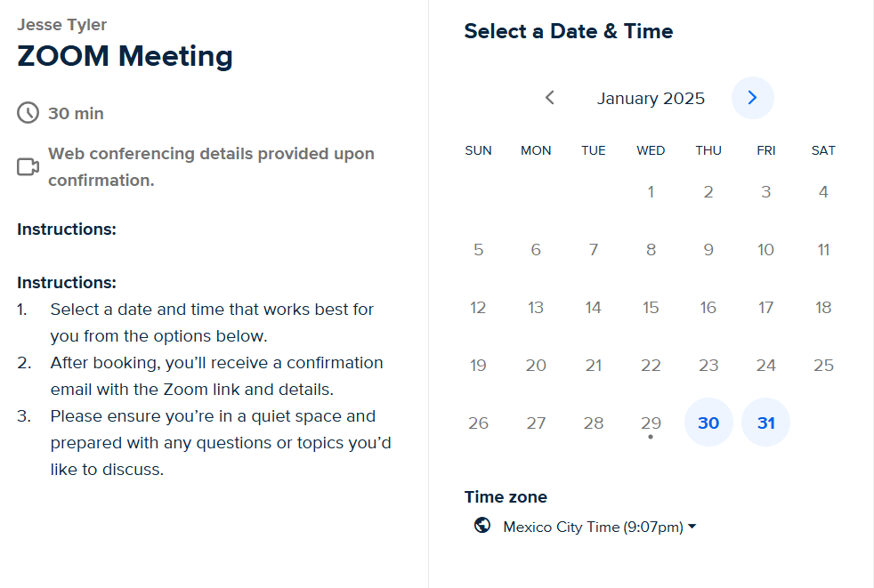Viewport: 874px width, 588px height.
Task: Click the Select a Date & Time heading
Action: click(x=568, y=31)
